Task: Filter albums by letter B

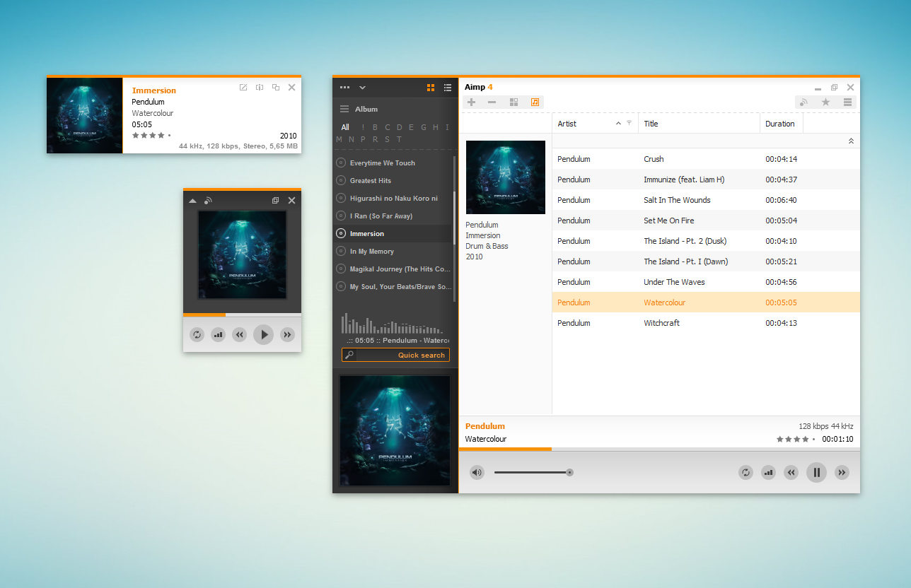Action: coord(376,127)
